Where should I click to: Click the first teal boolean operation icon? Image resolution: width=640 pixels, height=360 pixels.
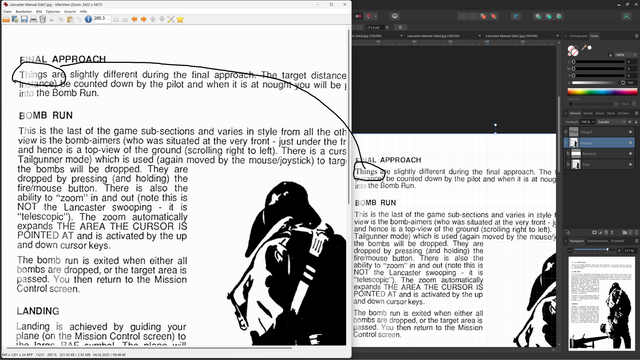click(x=538, y=16)
